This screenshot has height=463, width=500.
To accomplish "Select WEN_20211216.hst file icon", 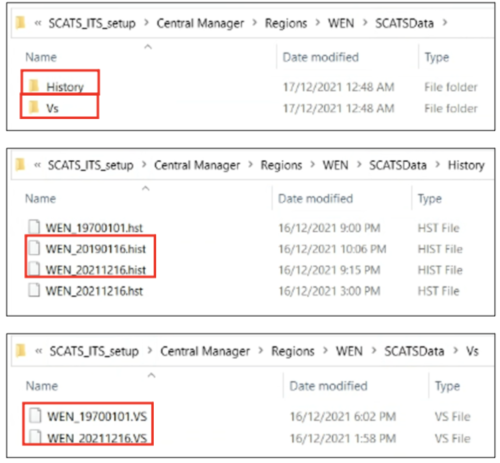I will 34,290.
